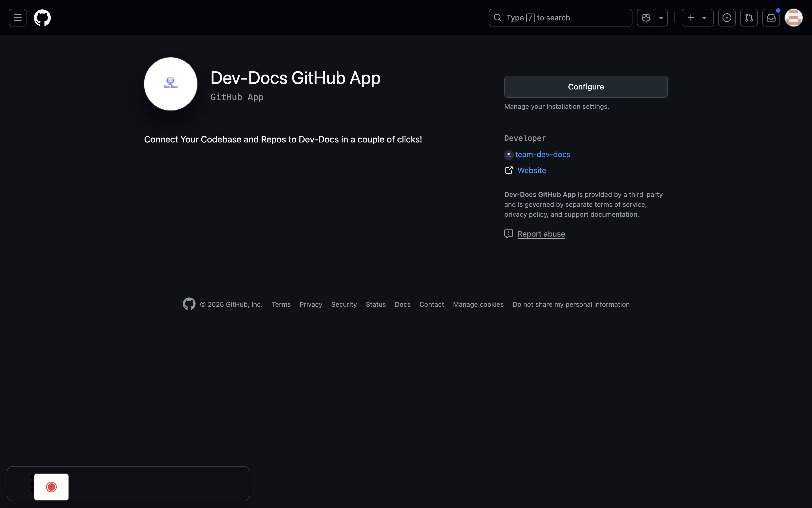Screen dimensions: 812x508
Task: Expand the Create new plus dropdown
Action: 697,18
